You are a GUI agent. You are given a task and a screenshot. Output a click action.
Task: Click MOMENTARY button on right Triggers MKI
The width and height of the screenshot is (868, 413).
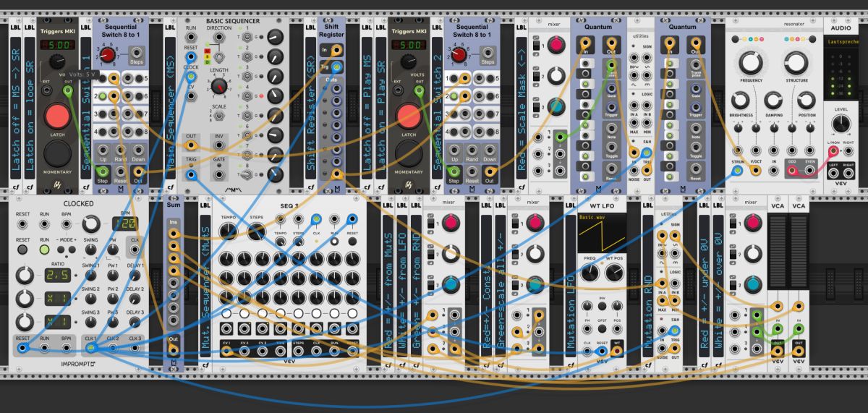pos(409,155)
